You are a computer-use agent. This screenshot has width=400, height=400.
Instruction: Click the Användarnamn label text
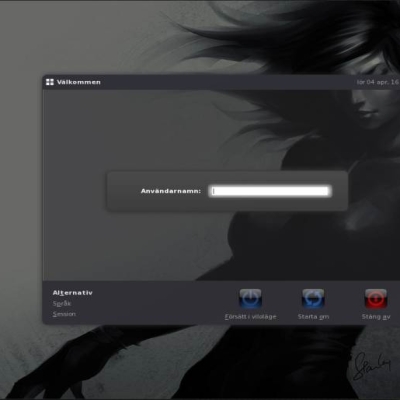click(x=171, y=191)
